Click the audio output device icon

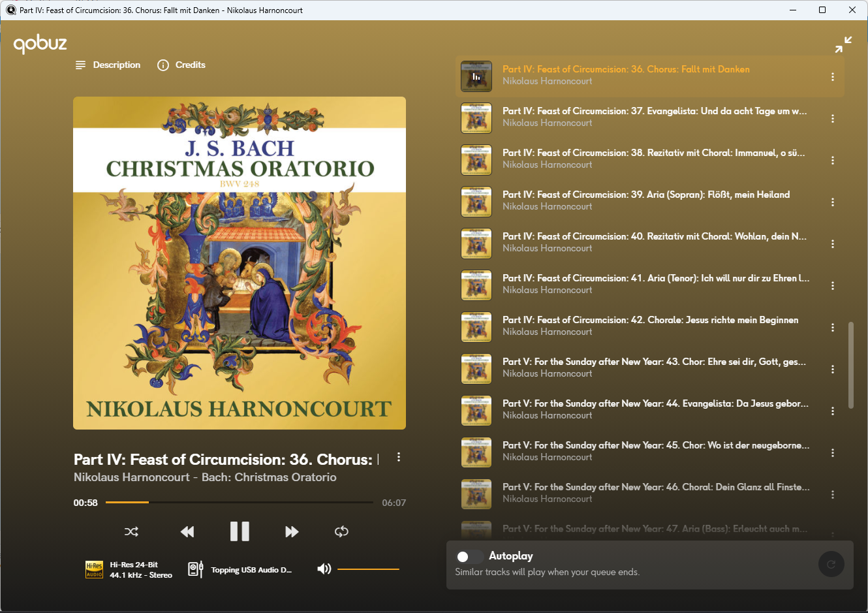pyautogui.click(x=196, y=569)
